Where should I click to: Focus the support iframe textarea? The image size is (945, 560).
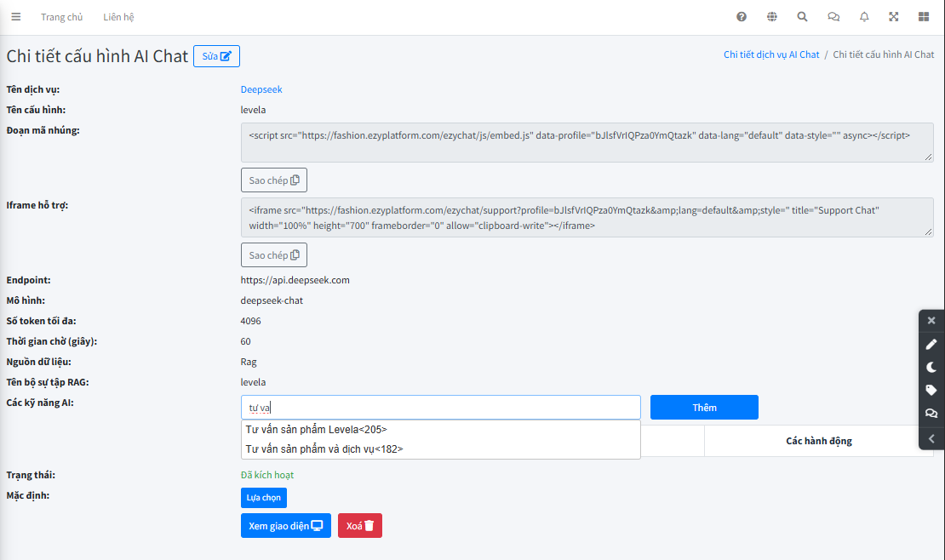(587, 218)
